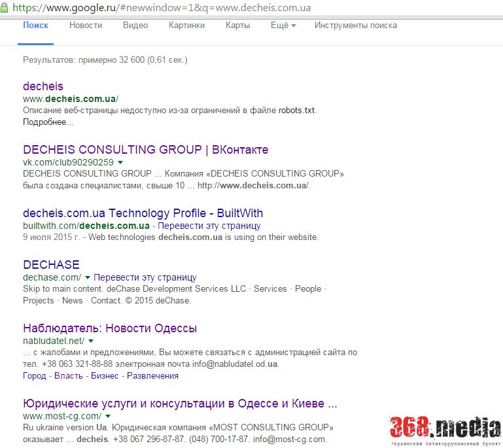Expand arrow next to www.most-cg.com URL
The width and height of the screenshot is (503, 448).
(107, 416)
